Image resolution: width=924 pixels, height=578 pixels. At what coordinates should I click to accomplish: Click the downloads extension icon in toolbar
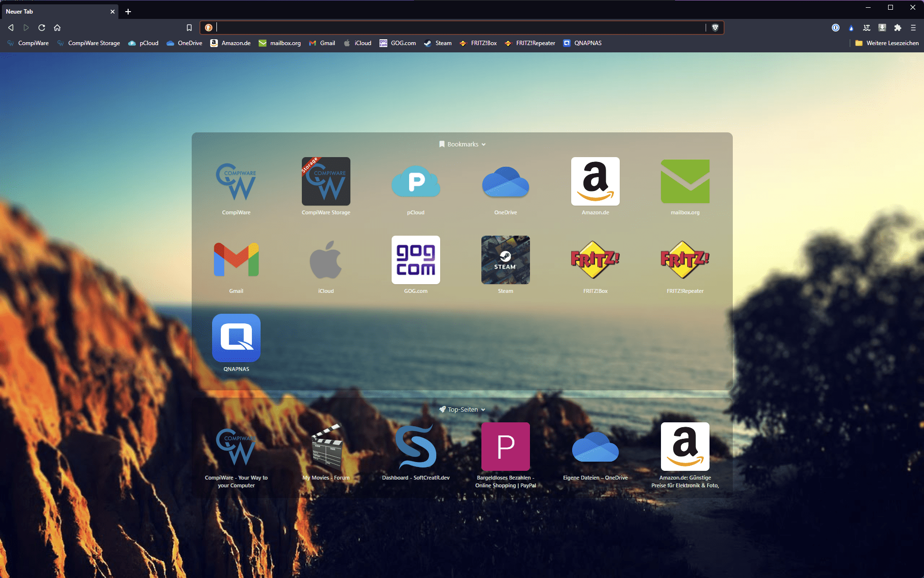tap(882, 28)
